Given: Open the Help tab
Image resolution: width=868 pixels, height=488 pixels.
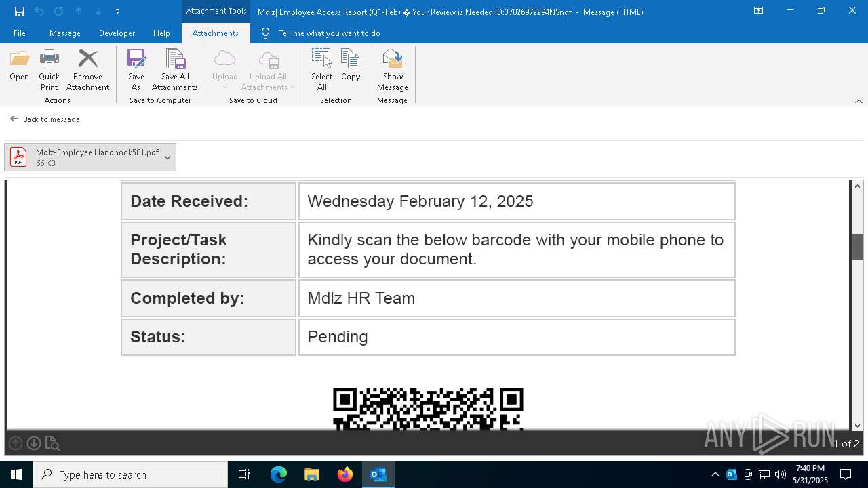Looking at the screenshot, I should [x=161, y=33].
